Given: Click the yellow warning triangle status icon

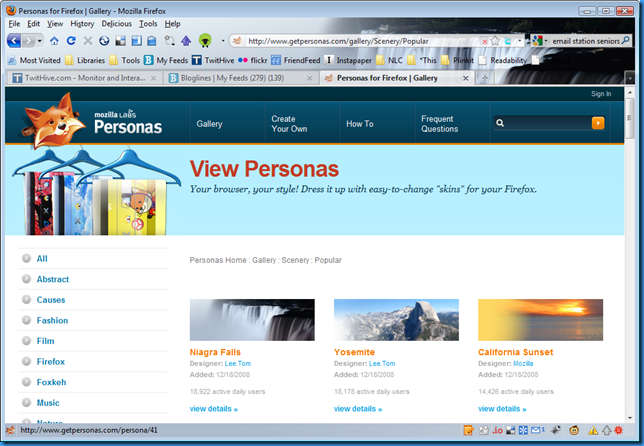Looking at the screenshot, I should (x=593, y=430).
